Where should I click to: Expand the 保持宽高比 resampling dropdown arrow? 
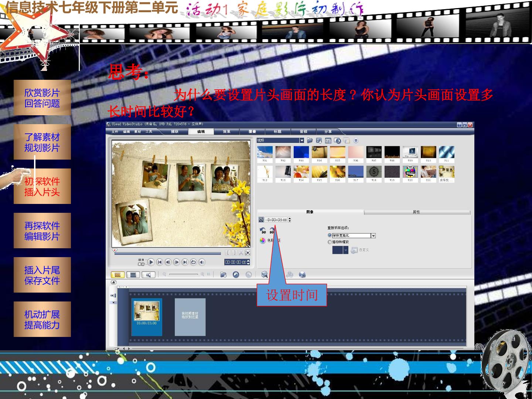click(x=373, y=236)
